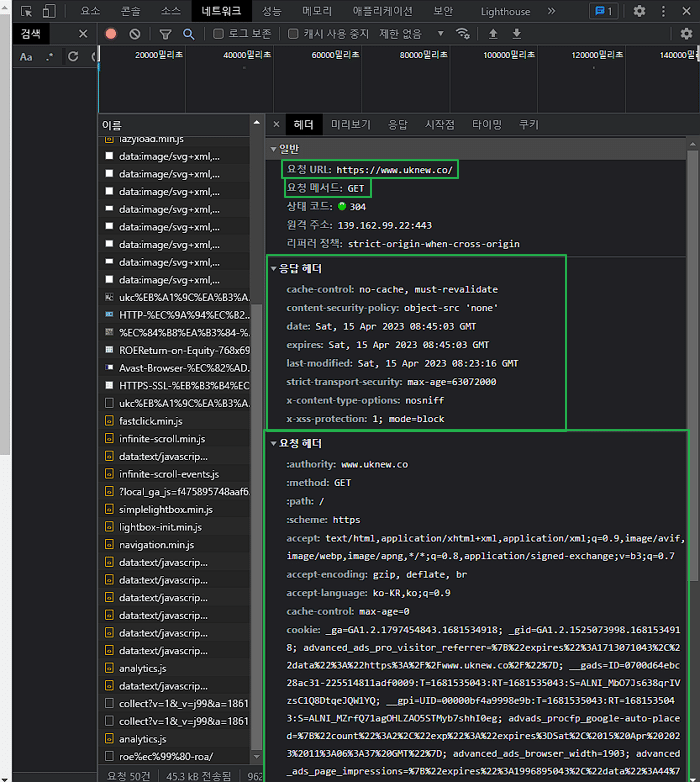Select the ROEReturn-on-Equity image request
Screen dimensions: 700x782
[175, 350]
